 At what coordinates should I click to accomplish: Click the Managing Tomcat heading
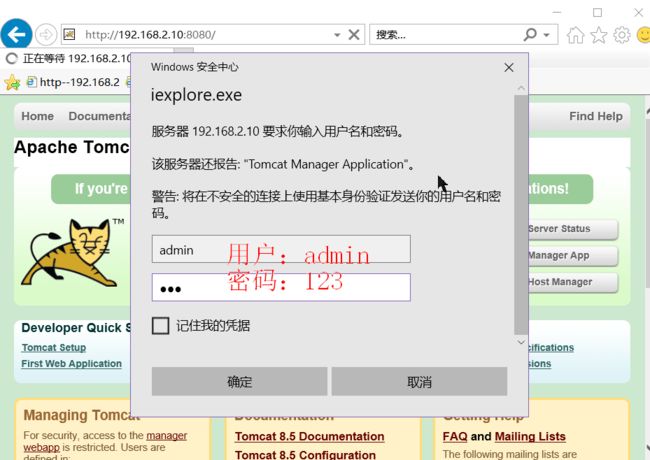click(x=81, y=415)
